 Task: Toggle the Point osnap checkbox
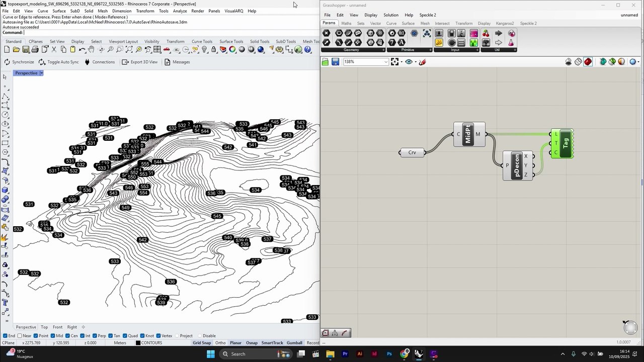(36, 336)
